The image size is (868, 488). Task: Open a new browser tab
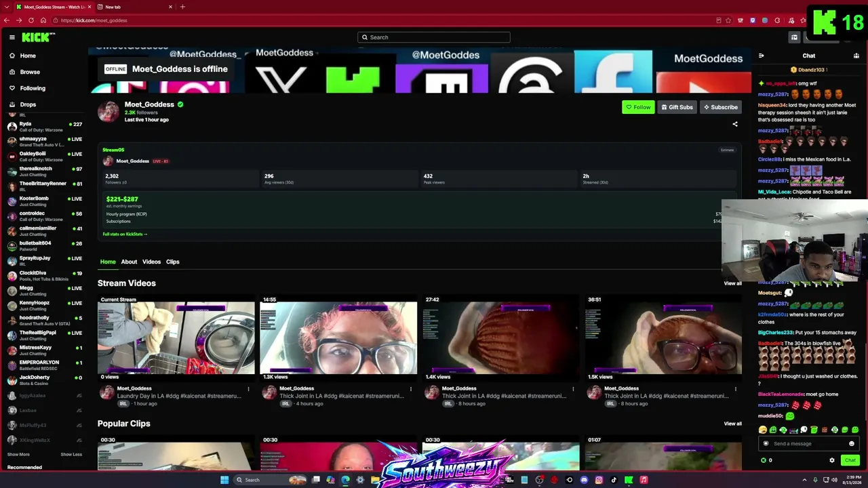[182, 7]
